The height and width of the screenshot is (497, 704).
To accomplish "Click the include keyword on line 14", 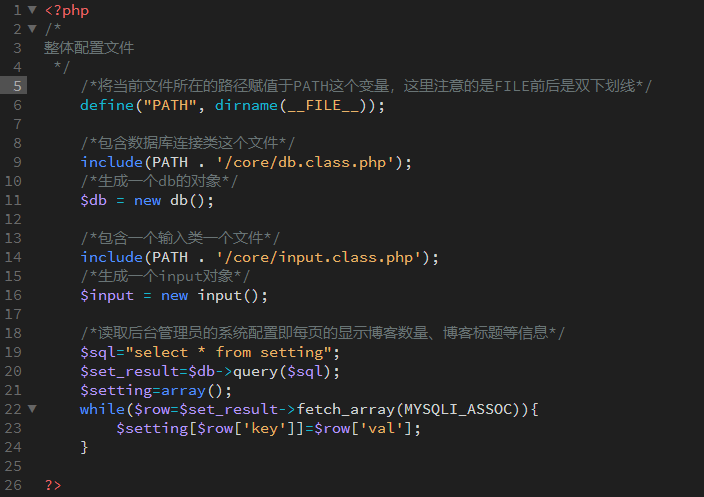I will pos(111,257).
